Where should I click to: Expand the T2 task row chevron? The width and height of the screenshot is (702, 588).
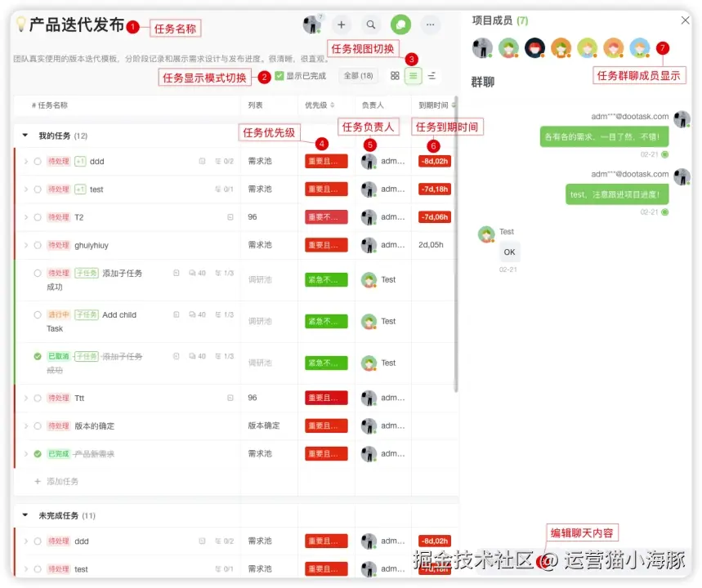[25, 217]
